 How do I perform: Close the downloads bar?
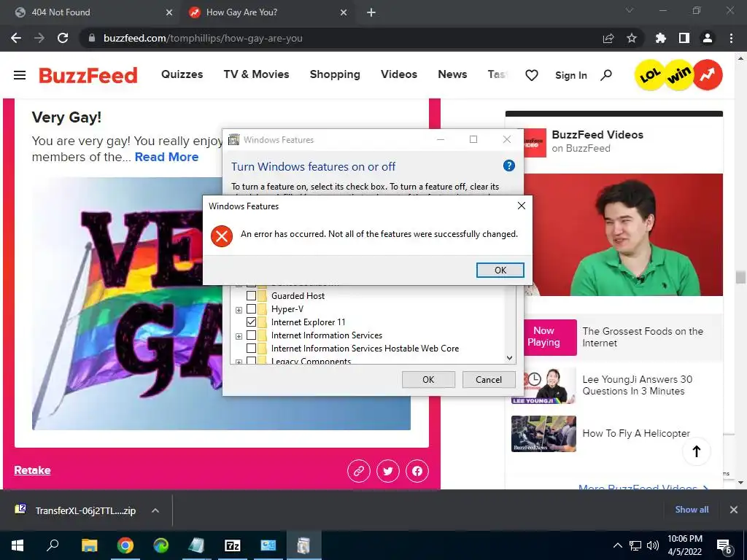coord(734,510)
